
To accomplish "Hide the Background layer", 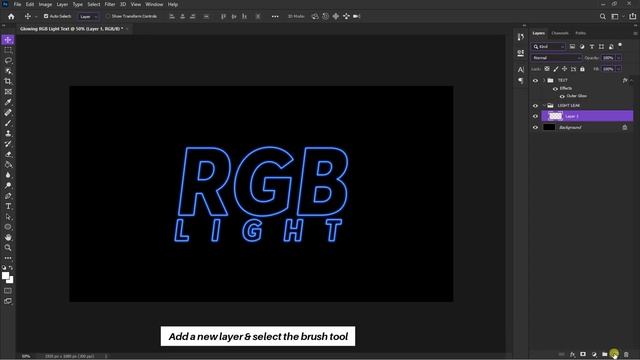I will coord(535,127).
